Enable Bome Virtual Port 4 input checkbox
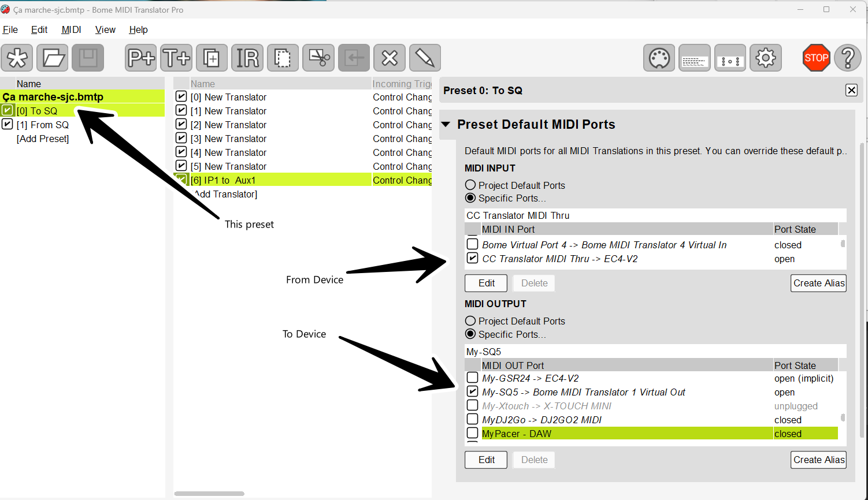This screenshot has width=868, height=500. click(472, 244)
